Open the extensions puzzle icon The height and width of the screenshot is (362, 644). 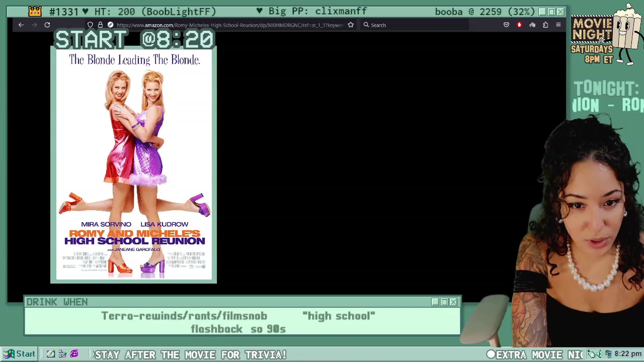pos(545,25)
